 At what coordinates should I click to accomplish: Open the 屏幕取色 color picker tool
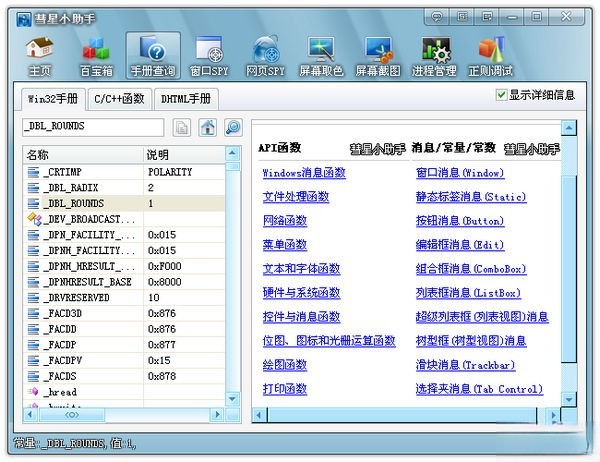321,56
